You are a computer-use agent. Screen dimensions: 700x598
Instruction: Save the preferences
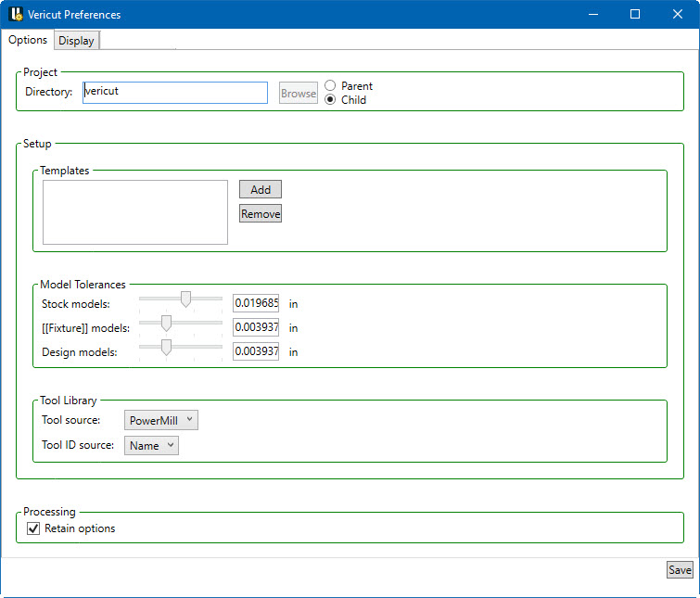tap(680, 570)
